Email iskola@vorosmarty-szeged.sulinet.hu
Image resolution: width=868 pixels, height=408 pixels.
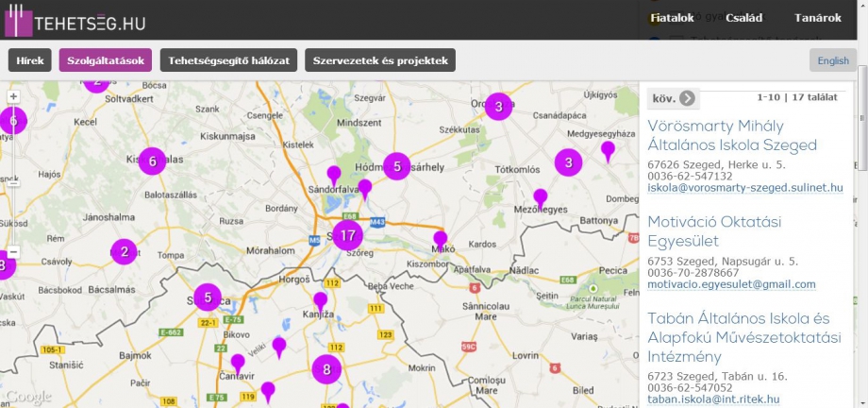[745, 188]
